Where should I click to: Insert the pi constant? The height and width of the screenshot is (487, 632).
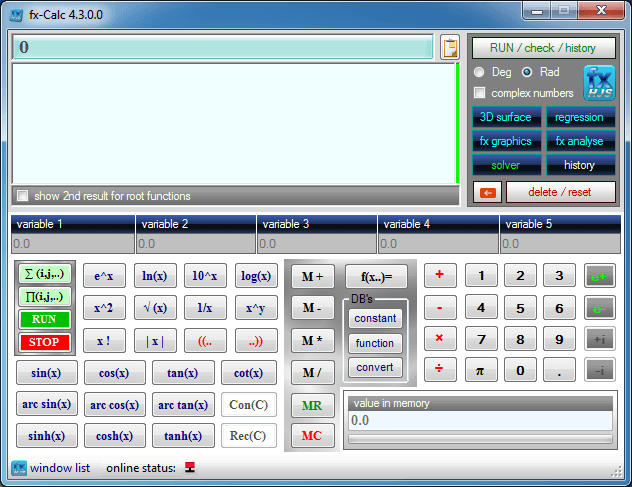point(481,370)
